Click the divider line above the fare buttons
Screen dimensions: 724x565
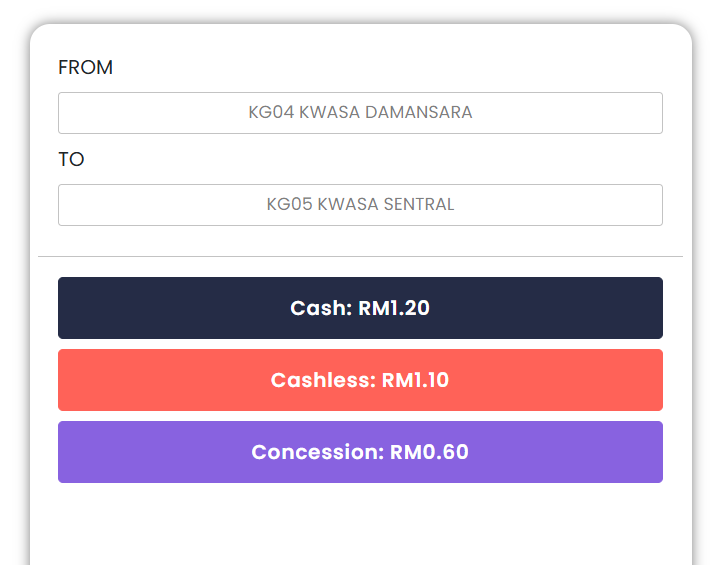360,257
